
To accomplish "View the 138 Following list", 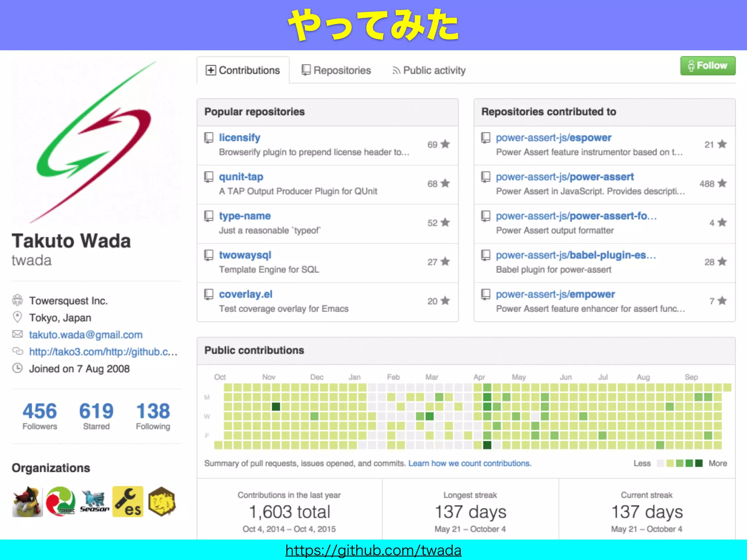I will point(153,416).
